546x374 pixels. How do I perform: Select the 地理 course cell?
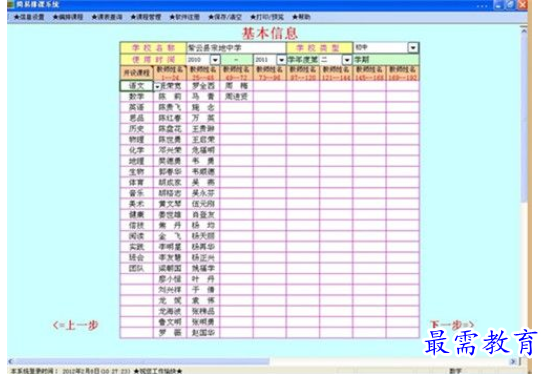136,161
